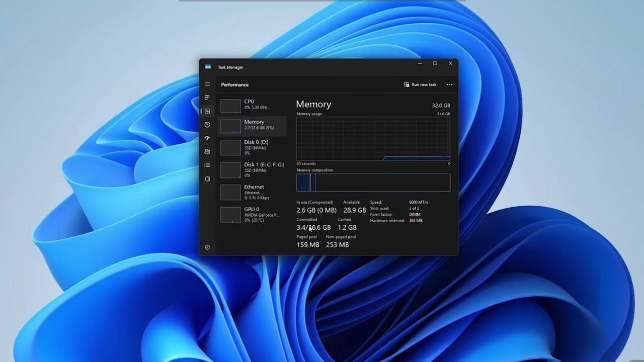Expand the navigation hamburger menu

(207, 84)
